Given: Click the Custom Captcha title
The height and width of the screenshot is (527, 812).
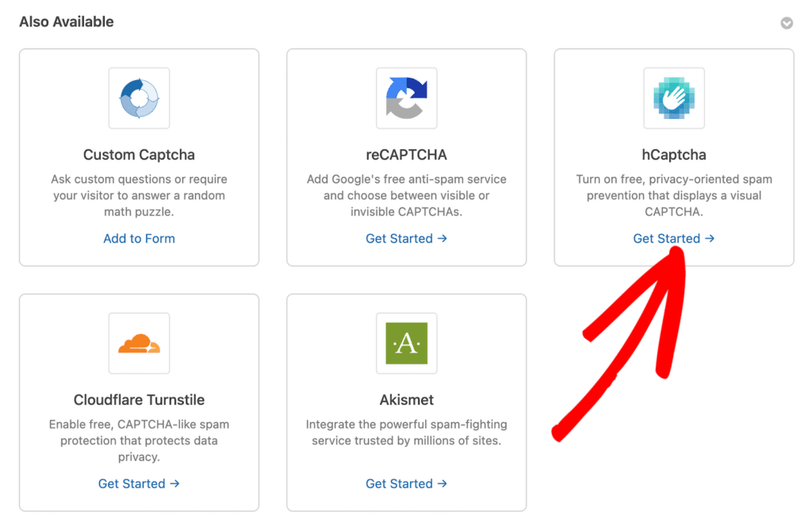Looking at the screenshot, I should click(139, 155).
